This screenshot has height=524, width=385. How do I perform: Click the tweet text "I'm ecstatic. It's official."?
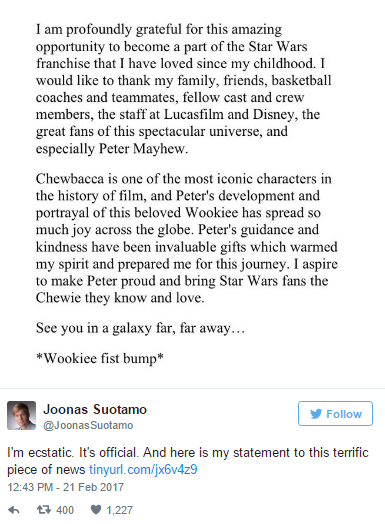click(x=72, y=452)
